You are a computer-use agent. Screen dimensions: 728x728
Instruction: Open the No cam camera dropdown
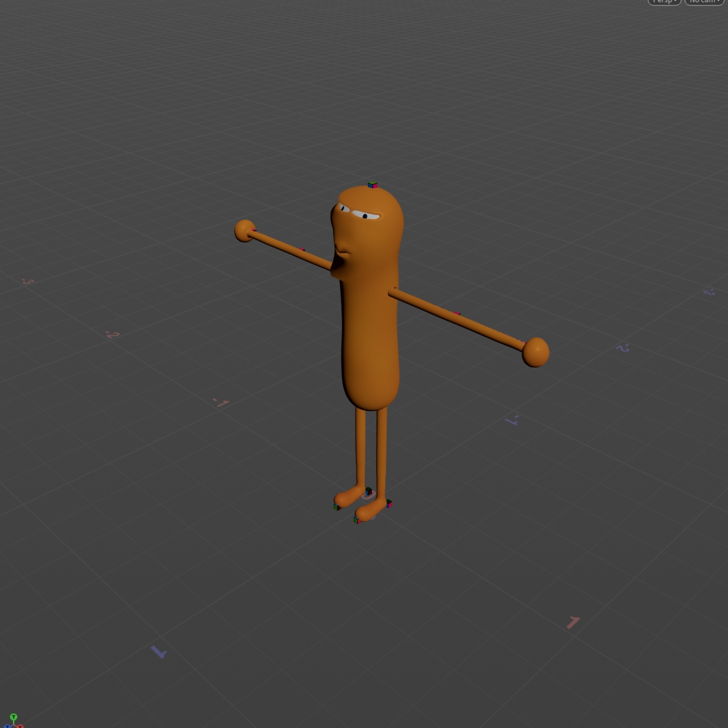click(705, 1)
